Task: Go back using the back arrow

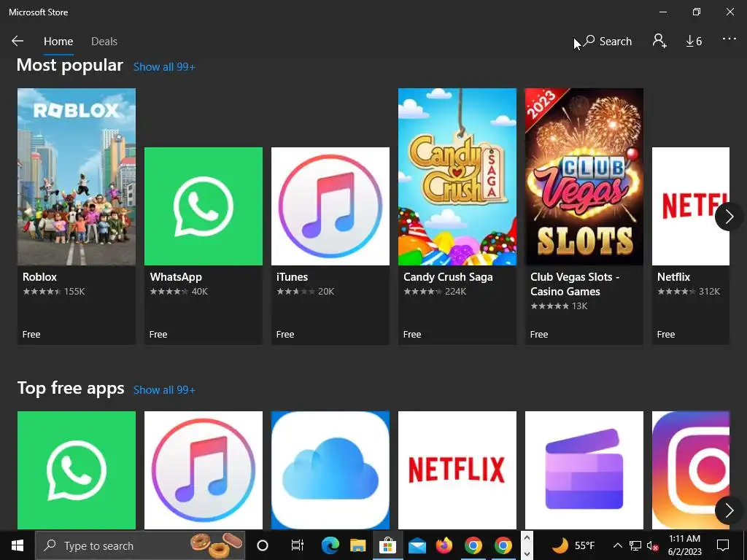Action: pos(18,41)
